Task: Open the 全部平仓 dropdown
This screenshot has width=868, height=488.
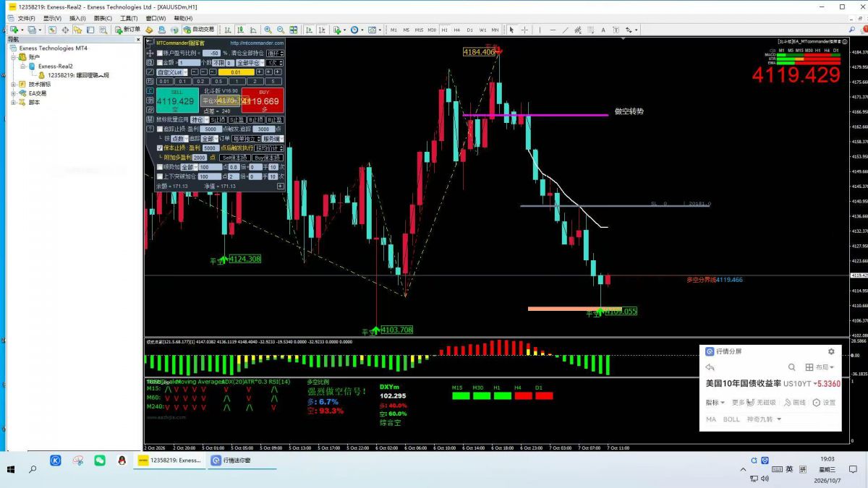Action: pyautogui.click(x=250, y=63)
